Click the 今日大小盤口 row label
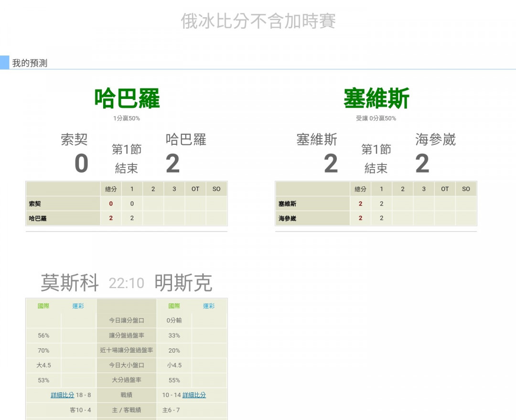The height and width of the screenshot is (420, 516). point(127,365)
